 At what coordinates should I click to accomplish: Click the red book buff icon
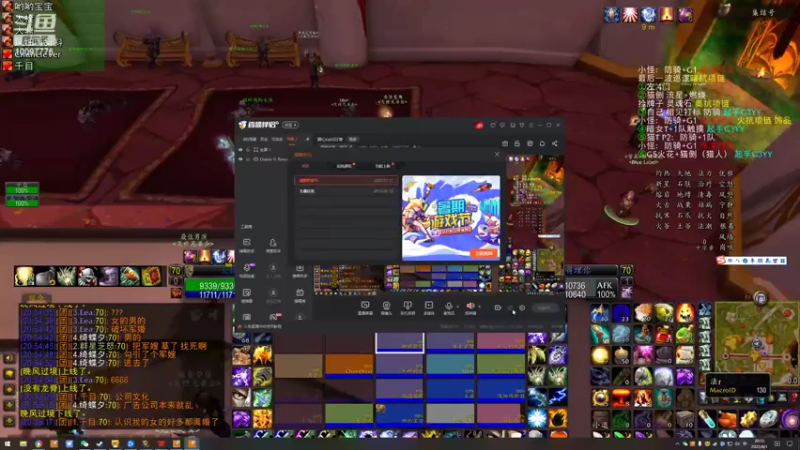(x=151, y=276)
